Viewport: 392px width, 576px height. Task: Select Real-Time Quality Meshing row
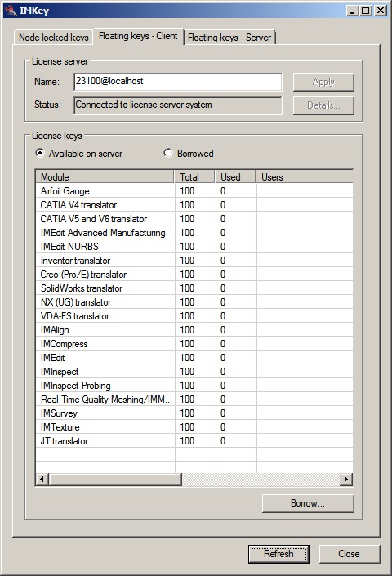click(194, 400)
